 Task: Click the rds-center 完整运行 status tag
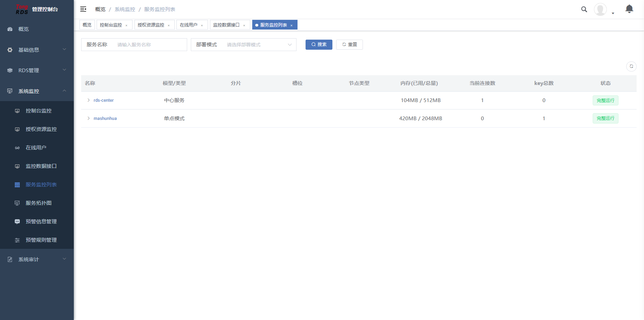coord(605,100)
